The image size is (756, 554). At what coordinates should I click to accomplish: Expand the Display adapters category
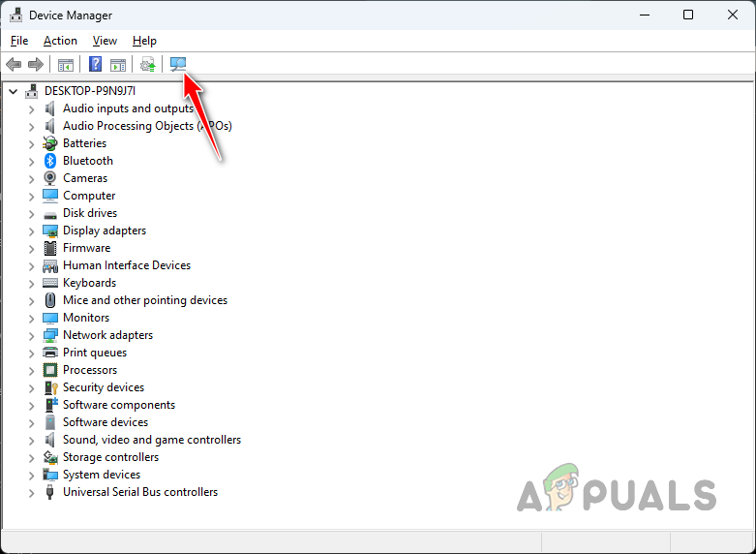(31, 231)
